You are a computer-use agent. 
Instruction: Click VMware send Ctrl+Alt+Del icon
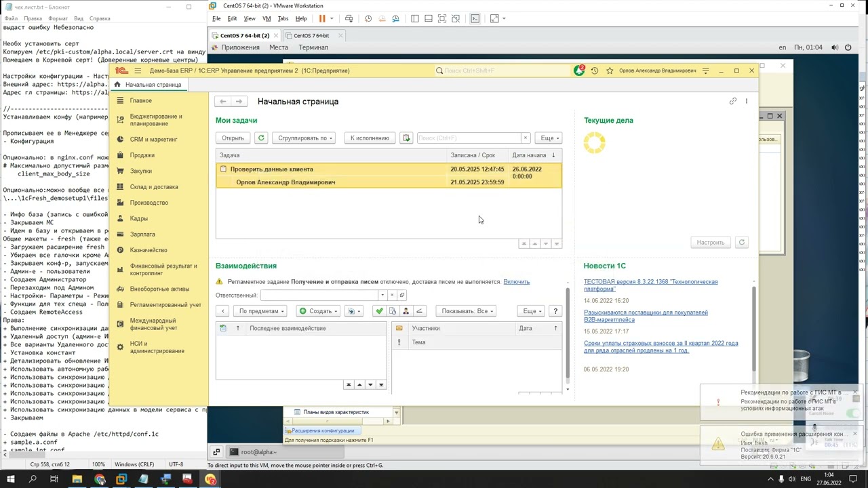349,18
